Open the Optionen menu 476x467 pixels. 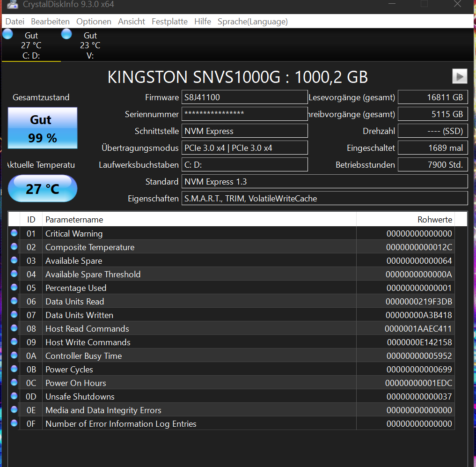(94, 22)
